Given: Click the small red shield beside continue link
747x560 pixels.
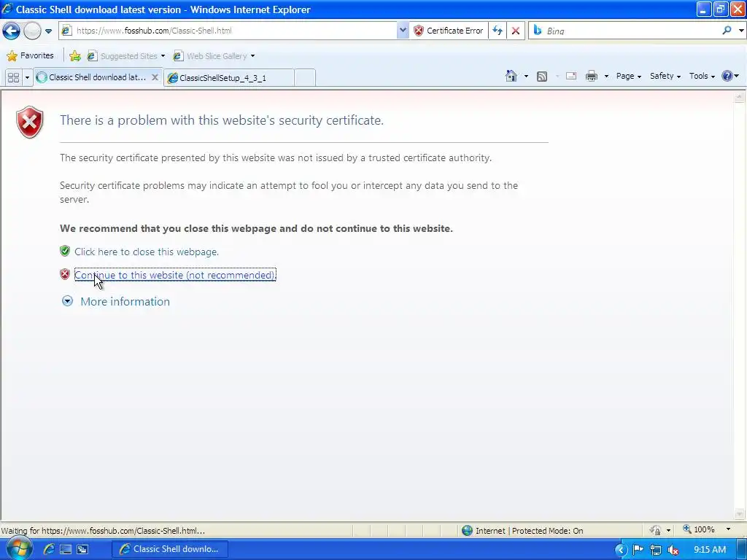Looking at the screenshot, I should click(x=65, y=274).
